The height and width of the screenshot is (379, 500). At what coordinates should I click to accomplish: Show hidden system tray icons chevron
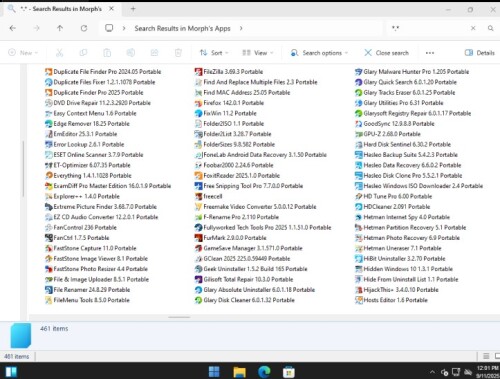(x=432, y=372)
